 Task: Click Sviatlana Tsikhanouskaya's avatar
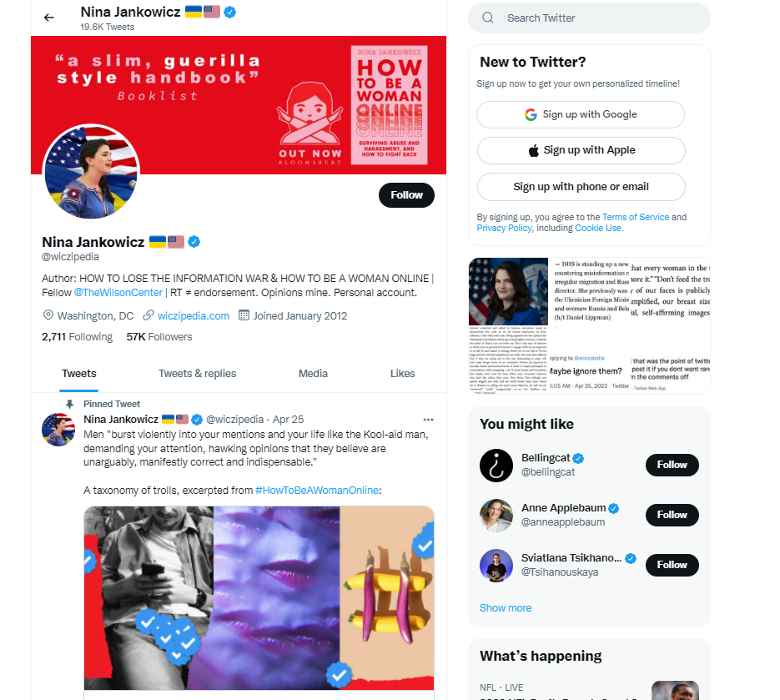coord(496,566)
